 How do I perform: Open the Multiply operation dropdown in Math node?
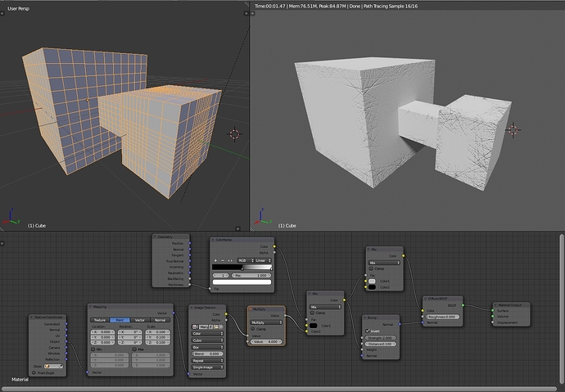(266, 322)
